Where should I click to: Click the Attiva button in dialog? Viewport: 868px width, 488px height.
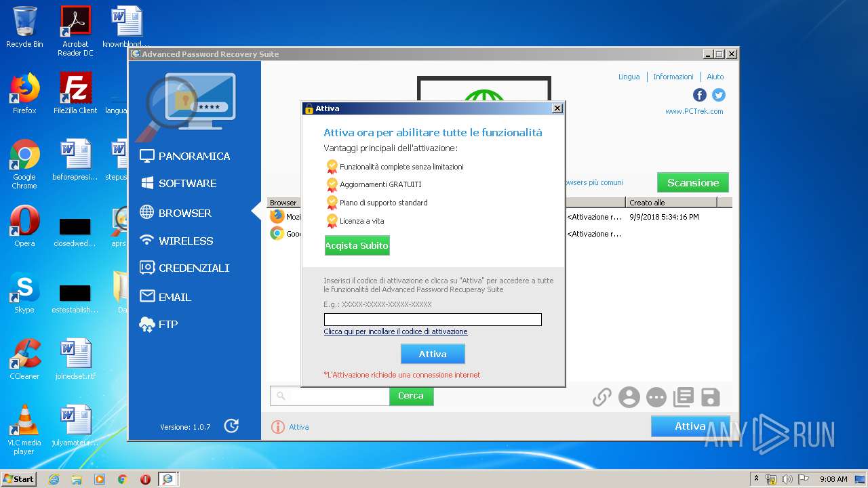[x=433, y=354]
